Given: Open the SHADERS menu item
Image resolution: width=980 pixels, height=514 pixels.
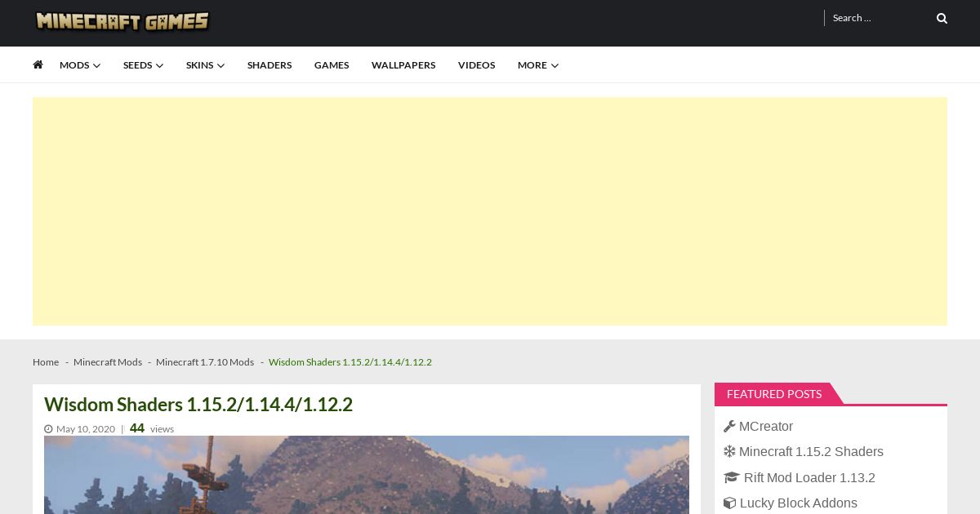Looking at the screenshot, I should point(269,65).
